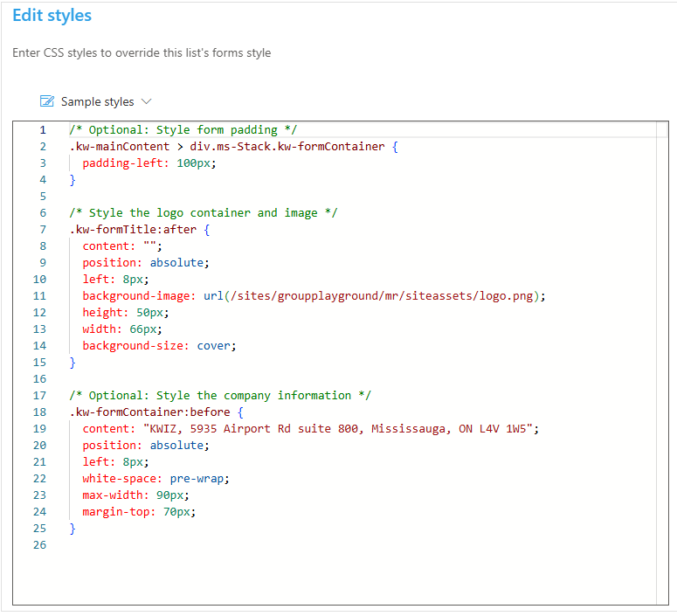Open the Sample styles menu label
677x616 pixels.
(x=97, y=101)
